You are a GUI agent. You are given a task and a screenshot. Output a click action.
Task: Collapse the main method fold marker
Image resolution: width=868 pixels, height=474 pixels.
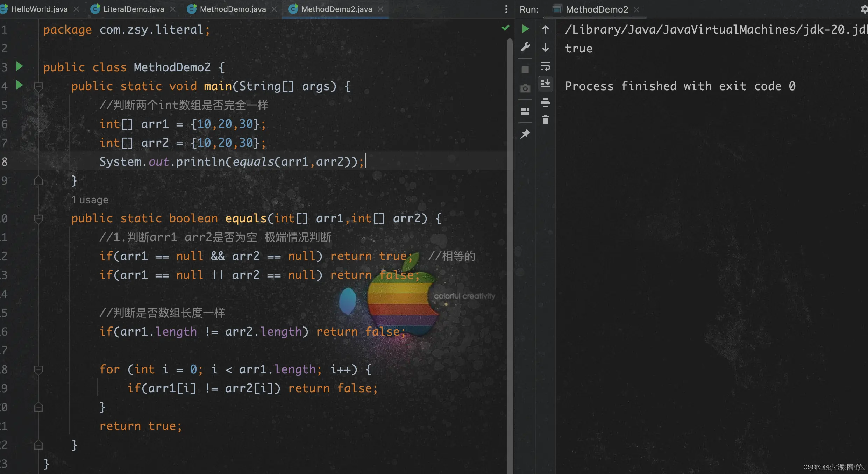(x=38, y=86)
